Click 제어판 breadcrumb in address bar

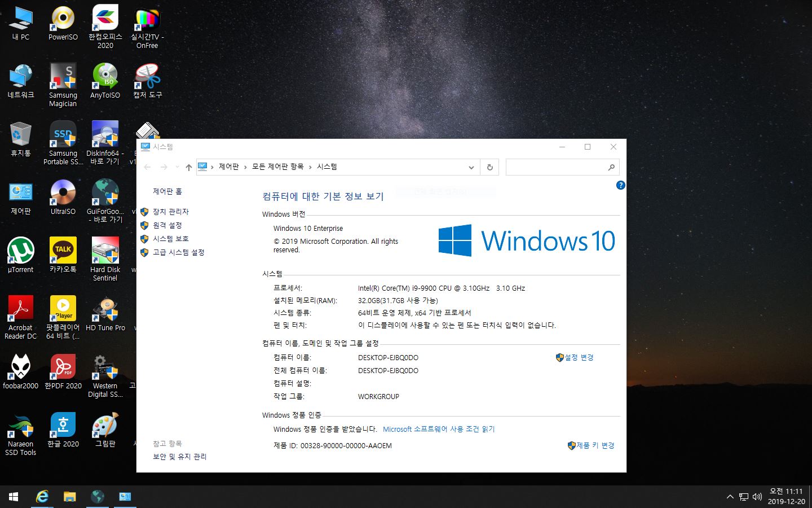[x=229, y=167]
